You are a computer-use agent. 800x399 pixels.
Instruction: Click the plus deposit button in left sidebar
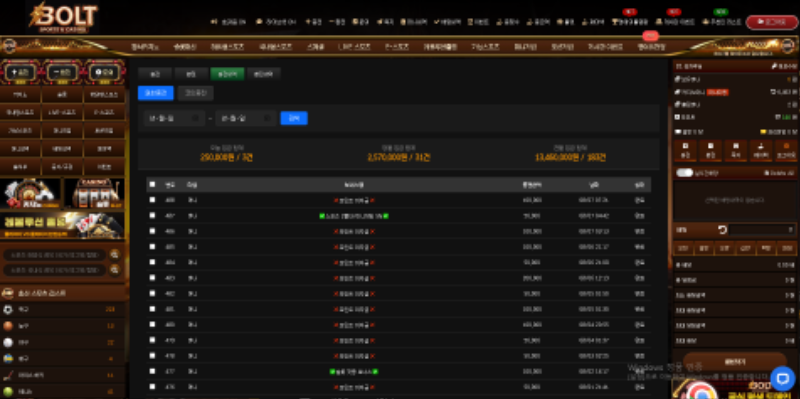point(20,72)
